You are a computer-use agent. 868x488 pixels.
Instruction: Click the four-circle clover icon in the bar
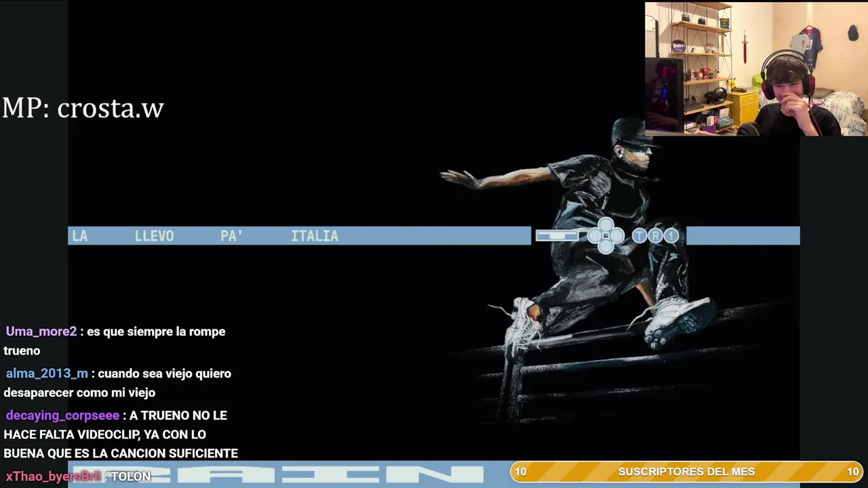(606, 236)
